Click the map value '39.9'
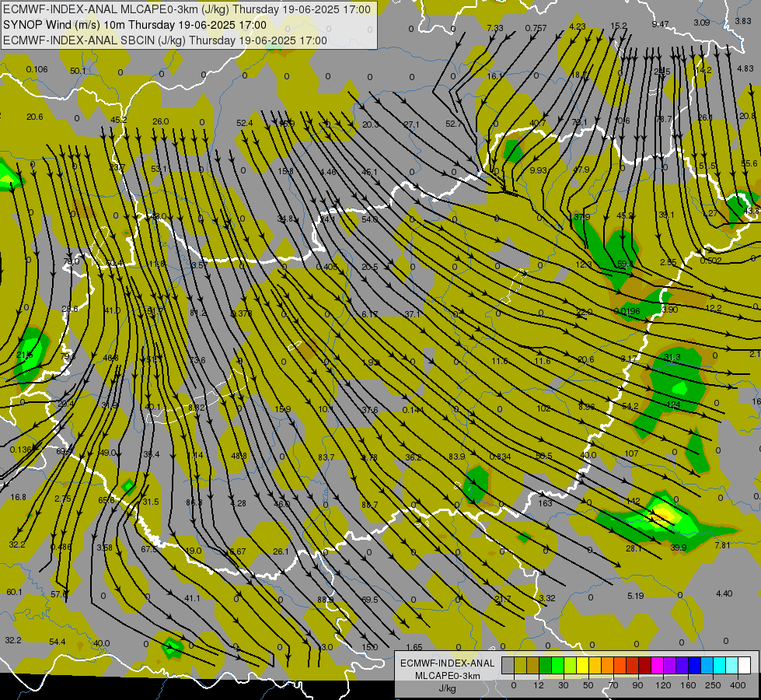The width and height of the screenshot is (761, 700). (679, 548)
